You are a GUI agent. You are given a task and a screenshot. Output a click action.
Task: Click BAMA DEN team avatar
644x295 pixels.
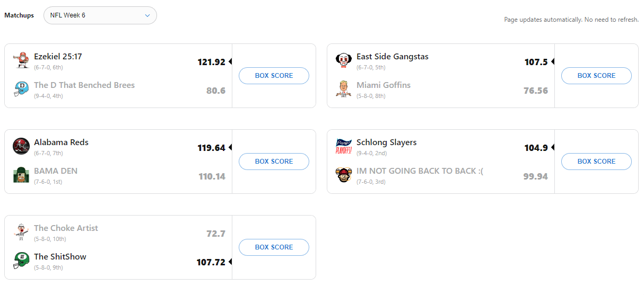point(21,175)
